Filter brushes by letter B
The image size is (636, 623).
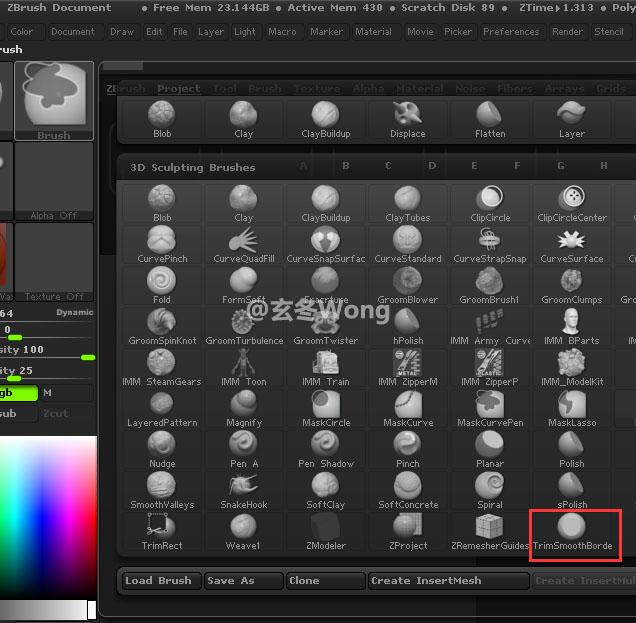346,166
